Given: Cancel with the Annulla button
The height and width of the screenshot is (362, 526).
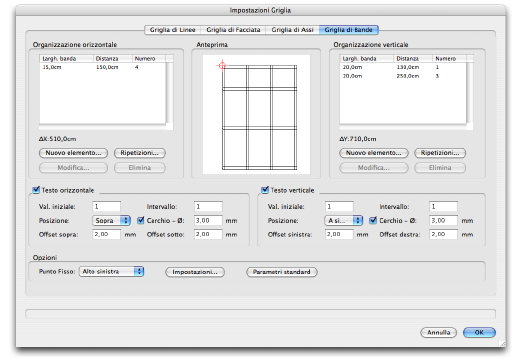Looking at the screenshot, I should coord(438,332).
